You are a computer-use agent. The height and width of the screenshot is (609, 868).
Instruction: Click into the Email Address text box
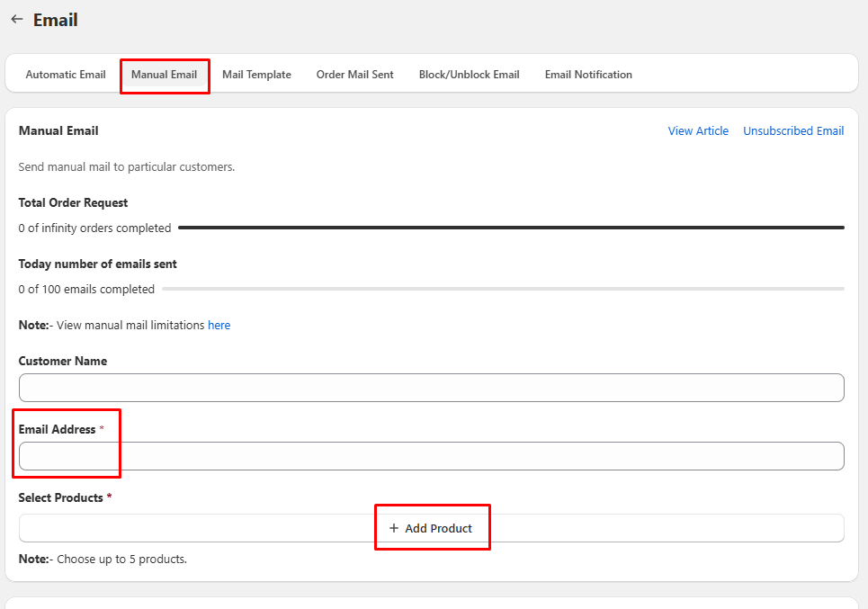point(431,456)
